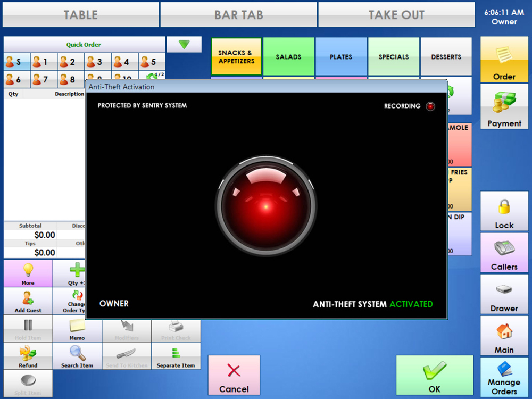Select guest seat 2
532x399 pixels.
pos(71,62)
